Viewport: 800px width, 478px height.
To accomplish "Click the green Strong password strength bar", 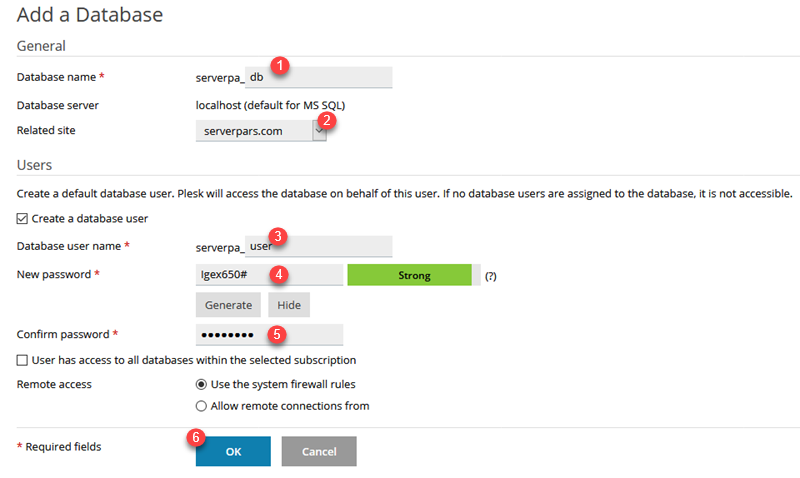I will pos(410,275).
